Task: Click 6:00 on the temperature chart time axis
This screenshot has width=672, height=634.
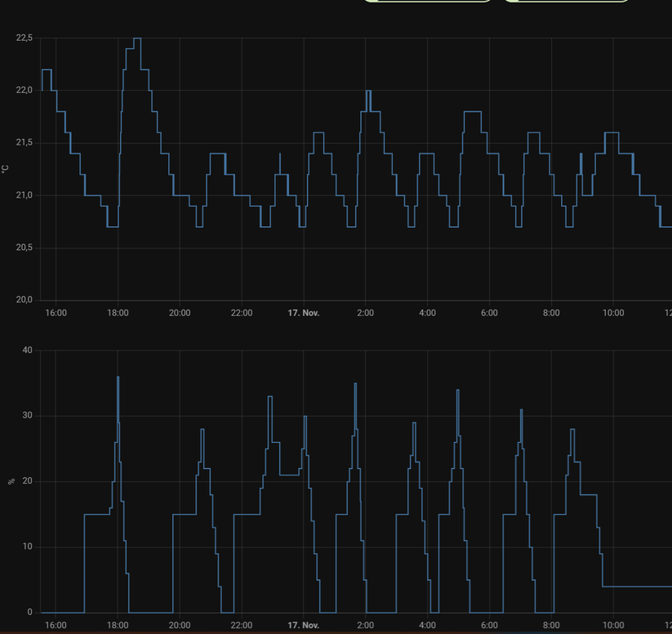Action: [x=489, y=313]
